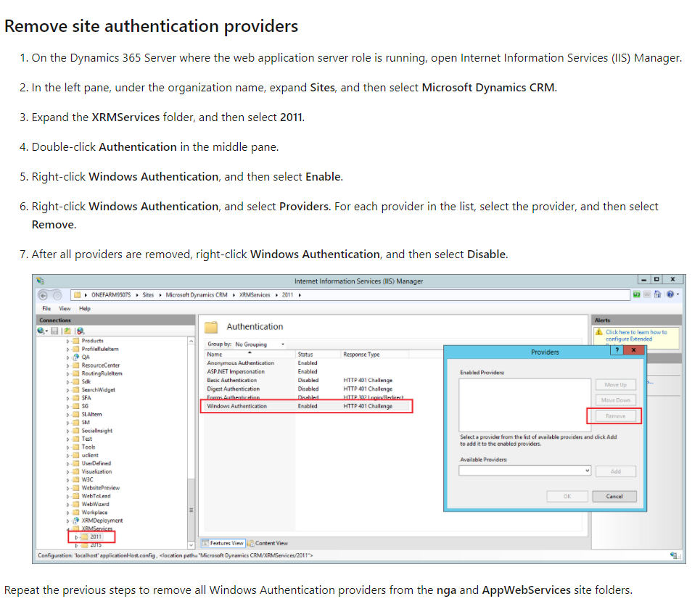Expand the 2011 folder arrow

[x=76, y=537]
